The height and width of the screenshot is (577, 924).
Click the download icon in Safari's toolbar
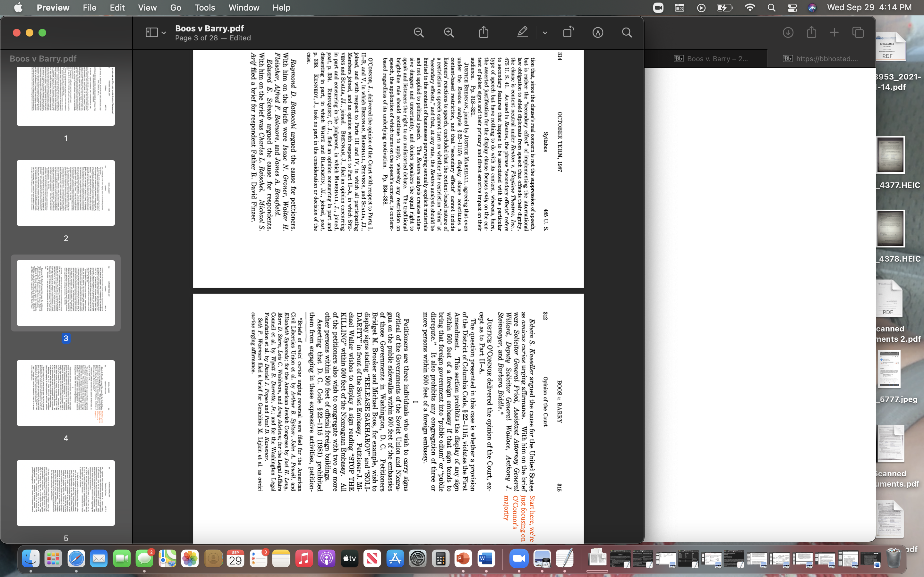click(788, 32)
